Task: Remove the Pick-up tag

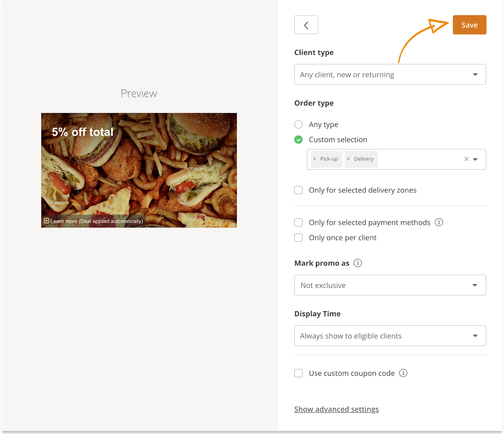Action: tap(314, 159)
